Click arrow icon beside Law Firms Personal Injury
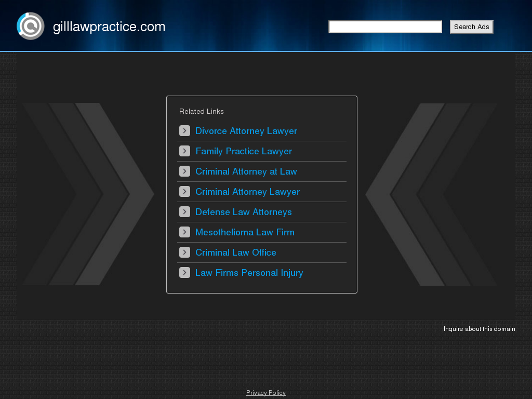Image resolution: width=532 pixels, height=399 pixels. coord(184,272)
